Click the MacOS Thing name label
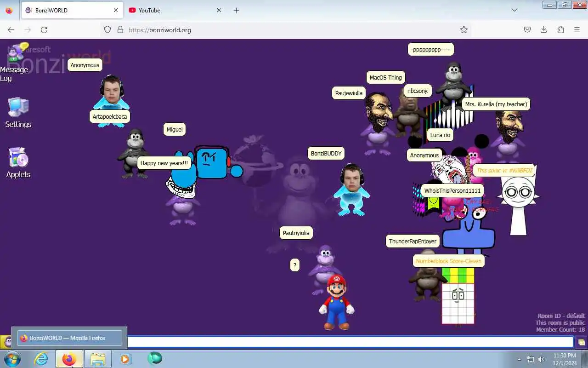 386,77
